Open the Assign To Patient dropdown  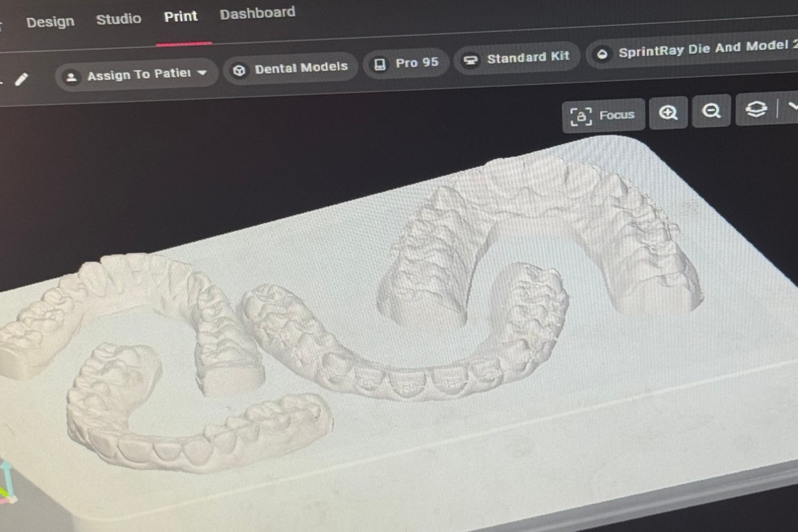136,74
